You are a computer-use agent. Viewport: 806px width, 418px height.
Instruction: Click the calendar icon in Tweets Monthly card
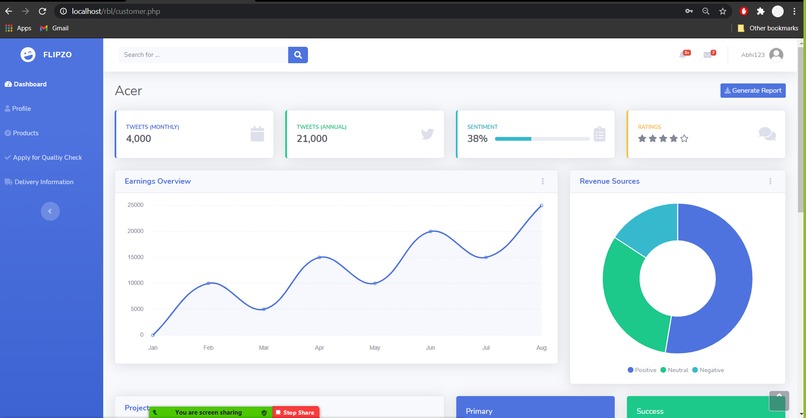pos(257,134)
